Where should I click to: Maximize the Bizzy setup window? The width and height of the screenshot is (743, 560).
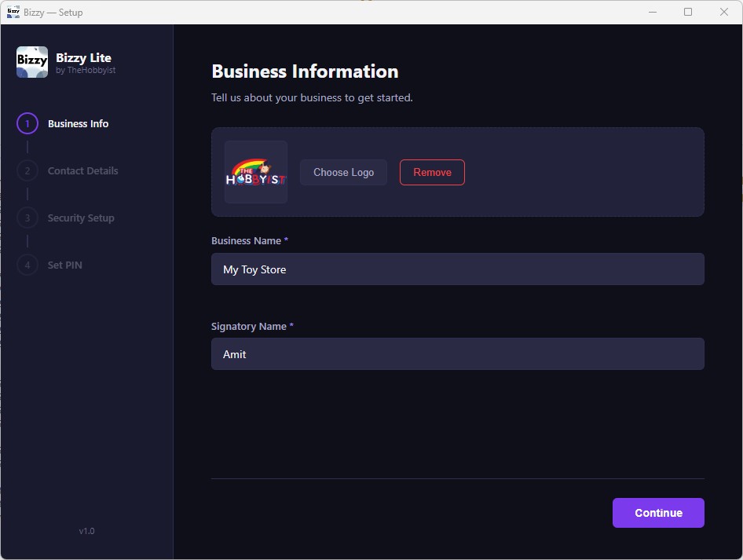point(688,12)
